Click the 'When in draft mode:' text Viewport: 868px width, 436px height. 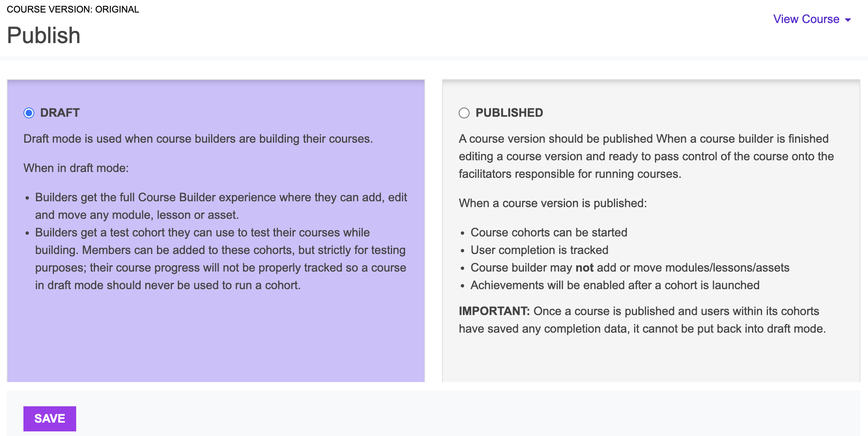point(76,168)
